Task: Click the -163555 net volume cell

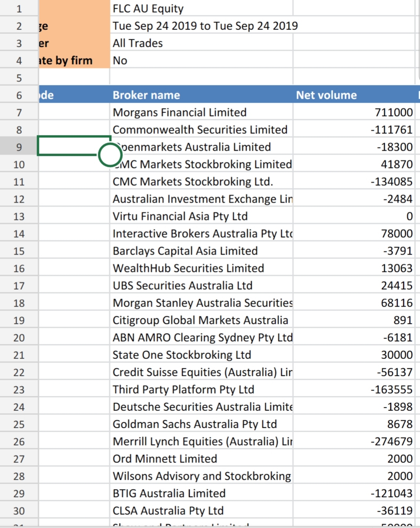Action: point(354,389)
